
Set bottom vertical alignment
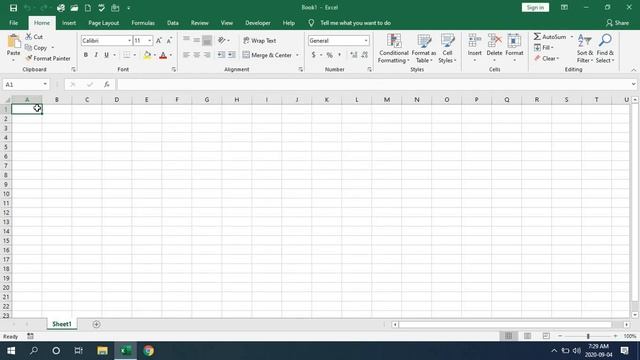click(207, 40)
